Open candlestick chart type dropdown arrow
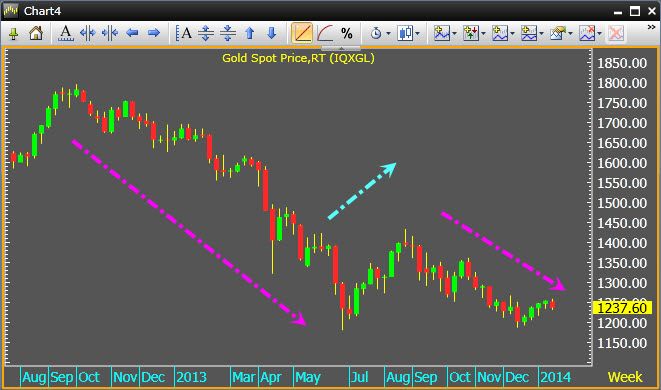The image size is (661, 390). coord(417,33)
